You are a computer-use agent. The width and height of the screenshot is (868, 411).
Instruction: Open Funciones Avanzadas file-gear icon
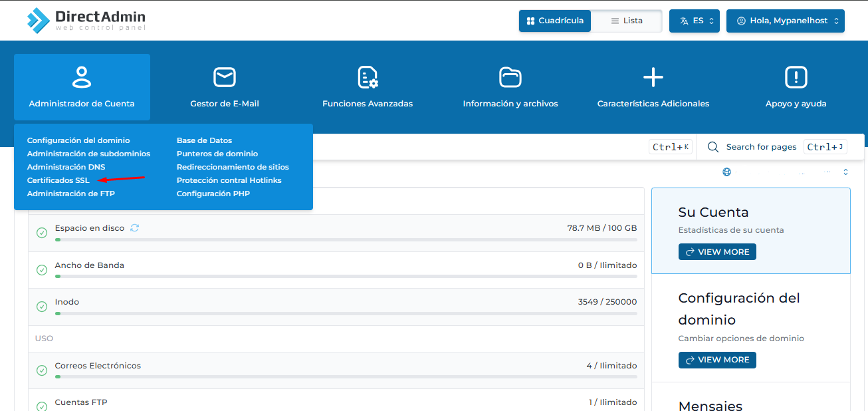368,77
